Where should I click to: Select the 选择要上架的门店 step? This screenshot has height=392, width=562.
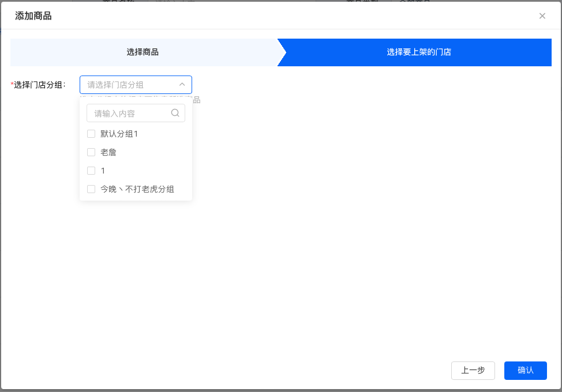(416, 52)
